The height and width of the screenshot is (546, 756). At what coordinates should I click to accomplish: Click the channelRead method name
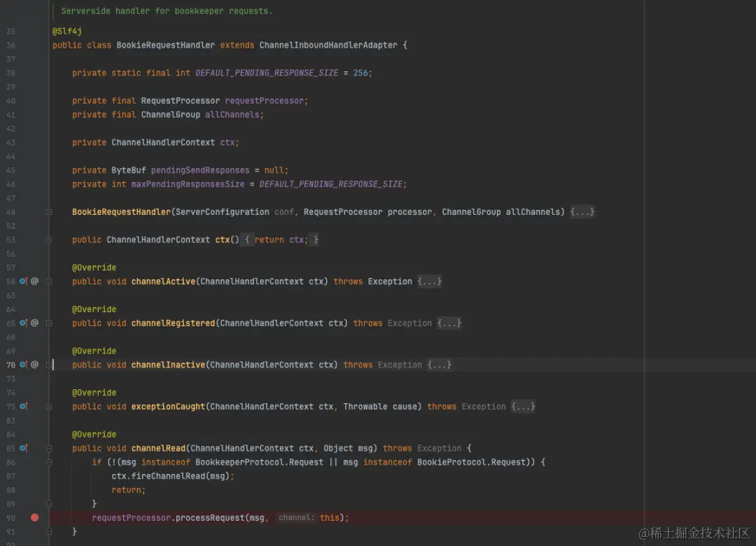point(158,448)
